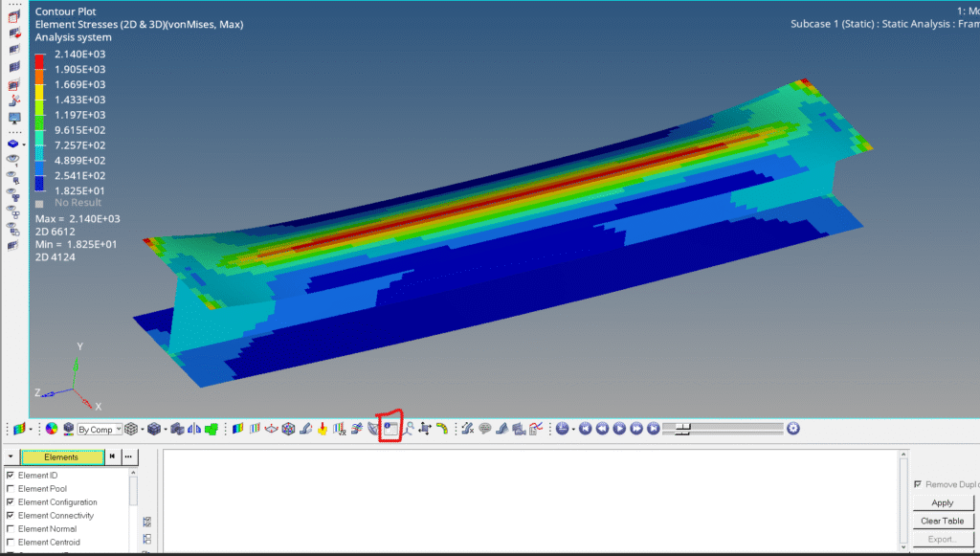Screen dimensions: 980x556
Task: Click the color wheel icon in toolbar
Action: tap(52, 429)
